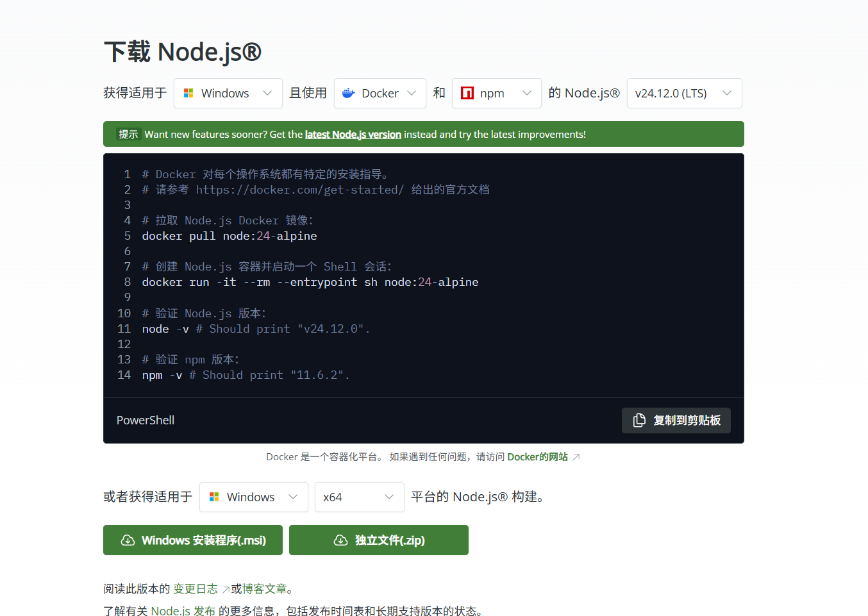Open the Docker install method dropdown
This screenshot has height=616, width=868.
(380, 93)
